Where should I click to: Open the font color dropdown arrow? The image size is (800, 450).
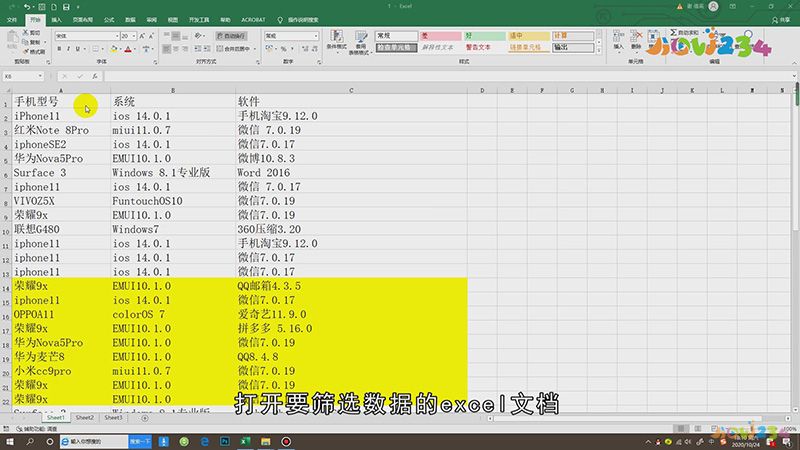point(135,49)
